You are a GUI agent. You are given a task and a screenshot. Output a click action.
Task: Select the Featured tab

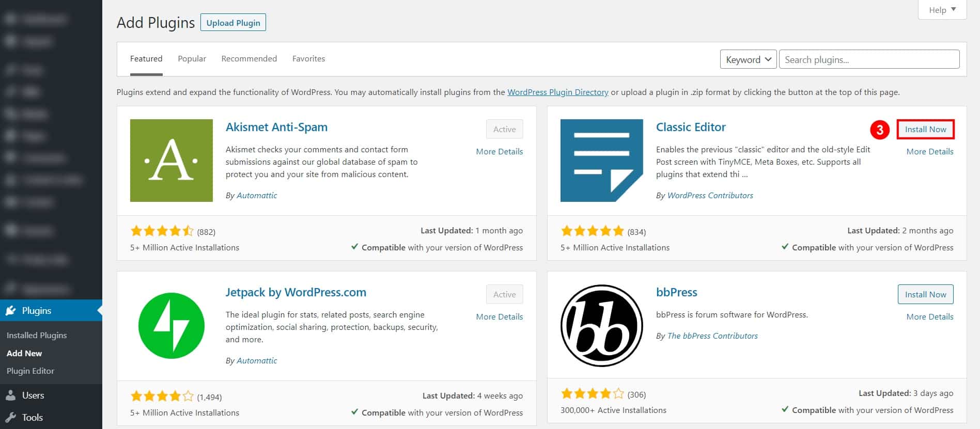point(146,59)
